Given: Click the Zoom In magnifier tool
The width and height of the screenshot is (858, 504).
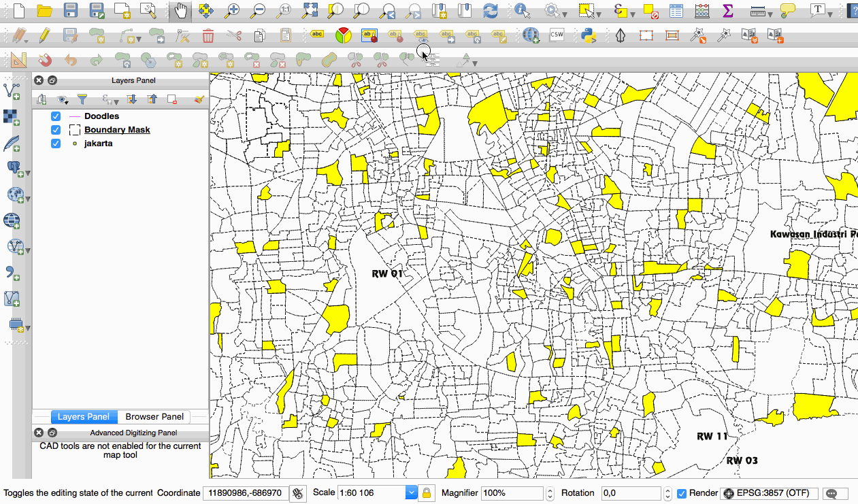Looking at the screenshot, I should click(233, 10).
